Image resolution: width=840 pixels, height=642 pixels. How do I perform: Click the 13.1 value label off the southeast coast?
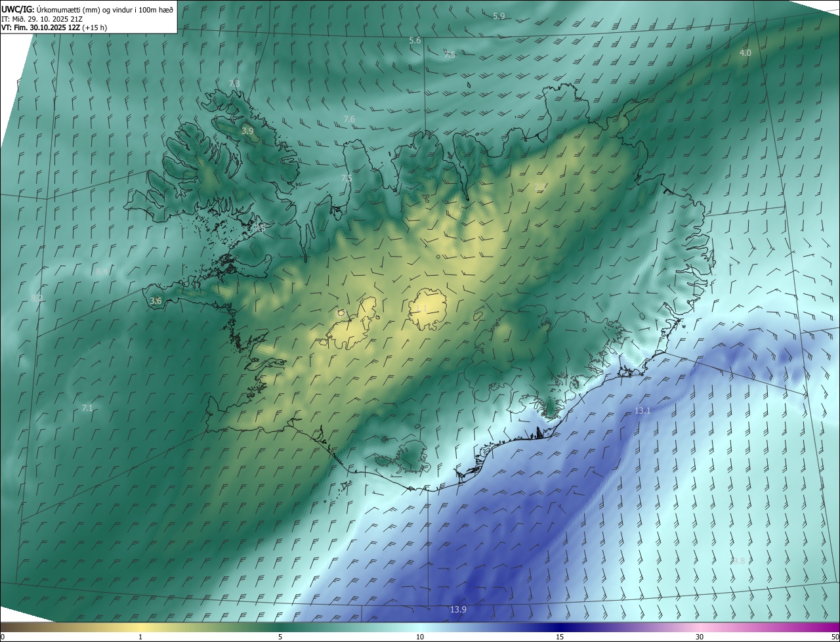click(x=642, y=411)
